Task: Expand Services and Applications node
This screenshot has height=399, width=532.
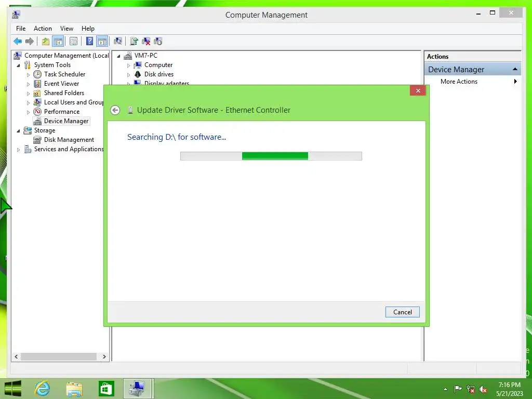Action: [x=18, y=149]
